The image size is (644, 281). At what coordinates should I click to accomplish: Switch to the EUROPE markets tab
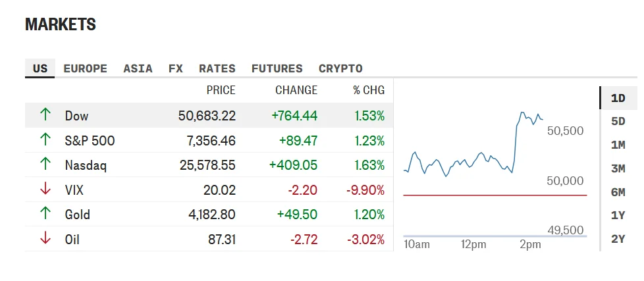85,68
